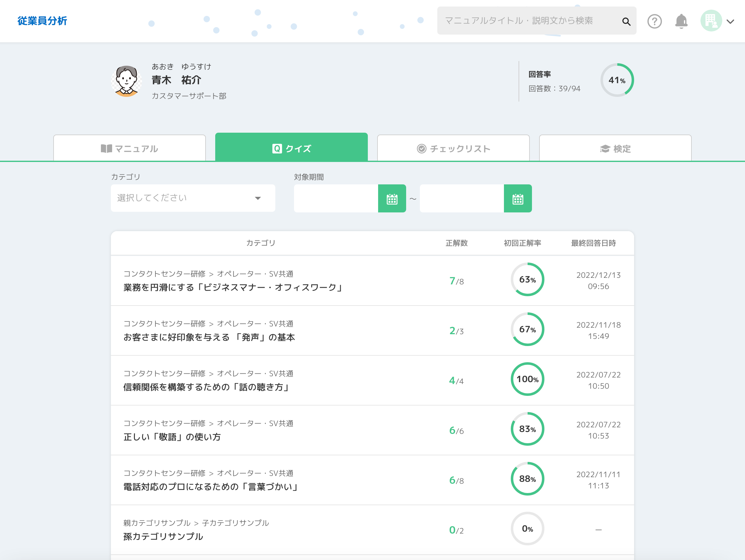This screenshot has width=745, height=560.
Task: Click the 41% response rate circular gauge
Action: 617,80
